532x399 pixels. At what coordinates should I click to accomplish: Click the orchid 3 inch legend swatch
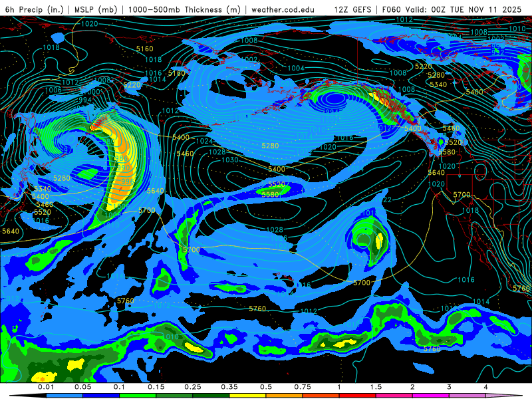467,396
